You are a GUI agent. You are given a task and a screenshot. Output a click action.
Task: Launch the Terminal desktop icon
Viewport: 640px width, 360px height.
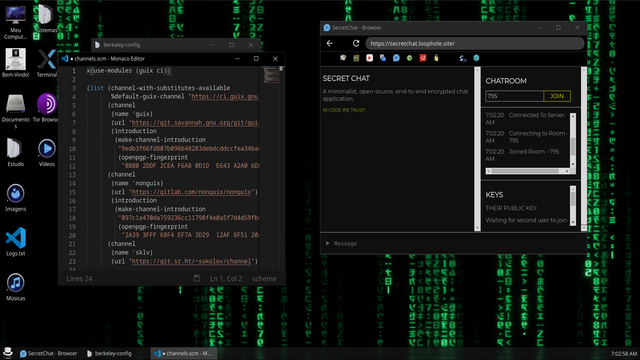click(x=47, y=62)
